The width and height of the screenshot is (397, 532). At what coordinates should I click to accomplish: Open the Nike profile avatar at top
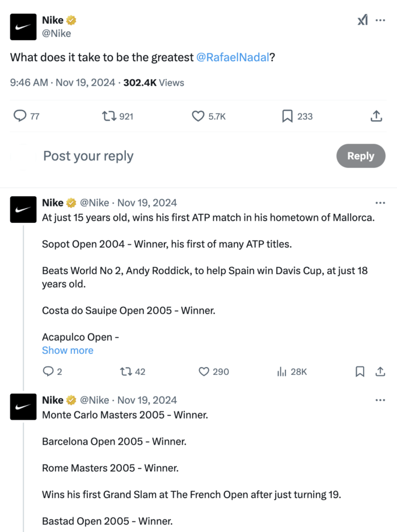tap(23, 27)
